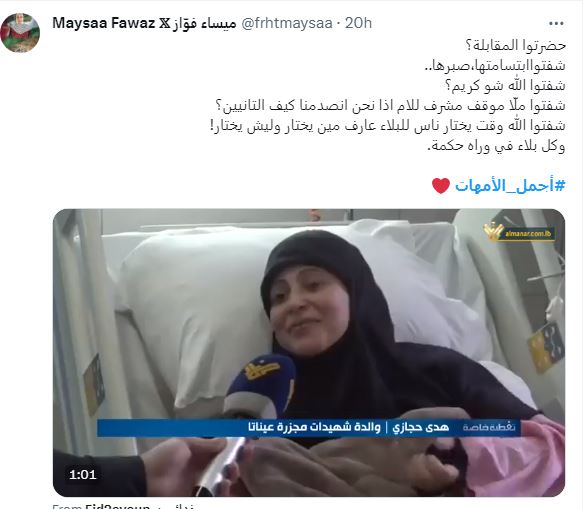
Task: Open the #أجمل_الأمهات hashtag
Action: click(x=510, y=186)
